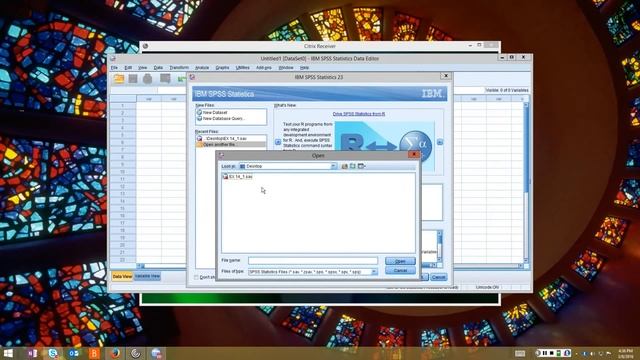Screen dimensions: 640x360
Task: Open the View menu in Data Editor
Action: pos(142,68)
